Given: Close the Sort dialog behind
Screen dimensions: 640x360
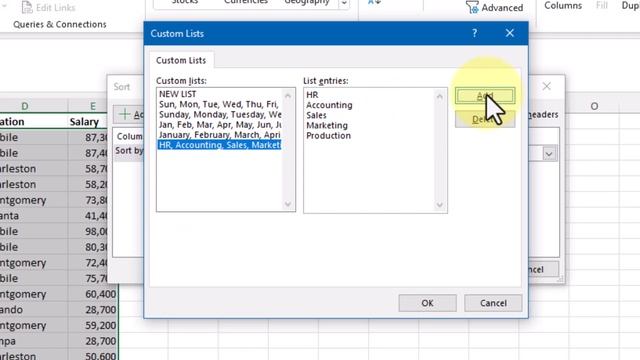Looking at the screenshot, I should (x=547, y=86).
